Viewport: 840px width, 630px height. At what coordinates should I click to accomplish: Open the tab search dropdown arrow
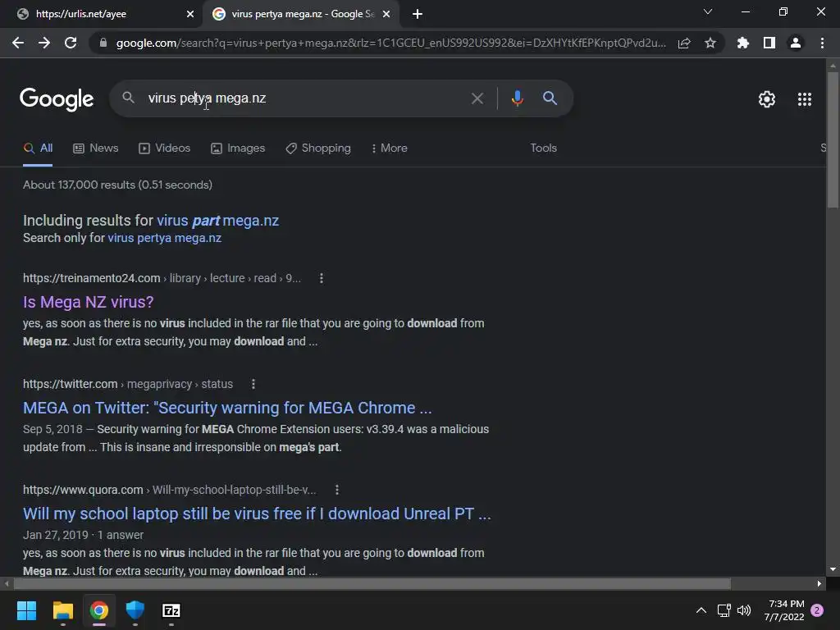(708, 11)
